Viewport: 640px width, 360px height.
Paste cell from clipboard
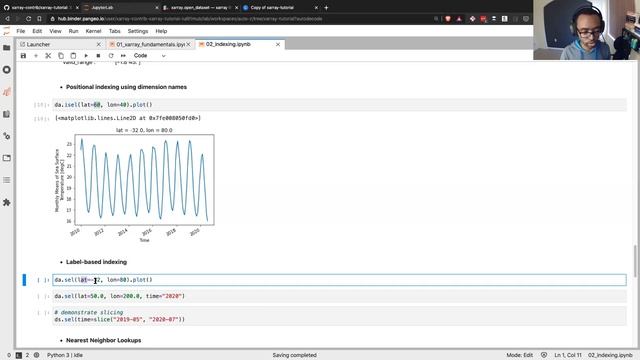click(73, 56)
